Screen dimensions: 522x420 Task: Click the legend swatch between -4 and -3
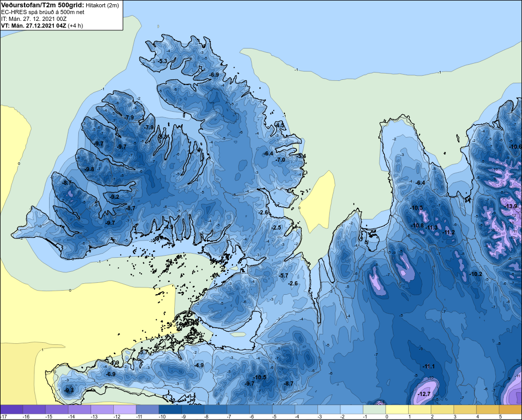306,410
